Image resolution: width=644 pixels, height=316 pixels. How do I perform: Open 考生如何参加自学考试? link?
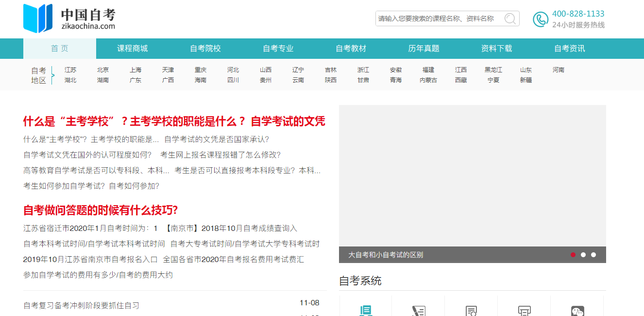pos(64,186)
